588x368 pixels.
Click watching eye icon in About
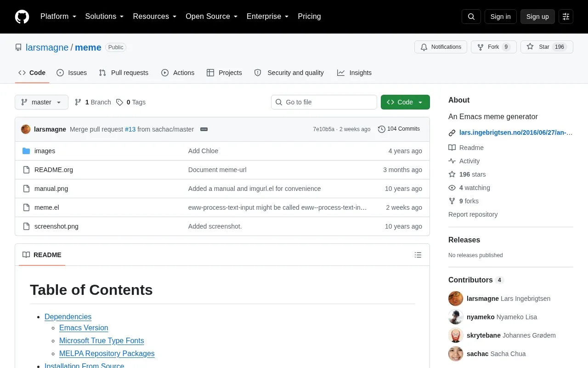click(x=452, y=188)
